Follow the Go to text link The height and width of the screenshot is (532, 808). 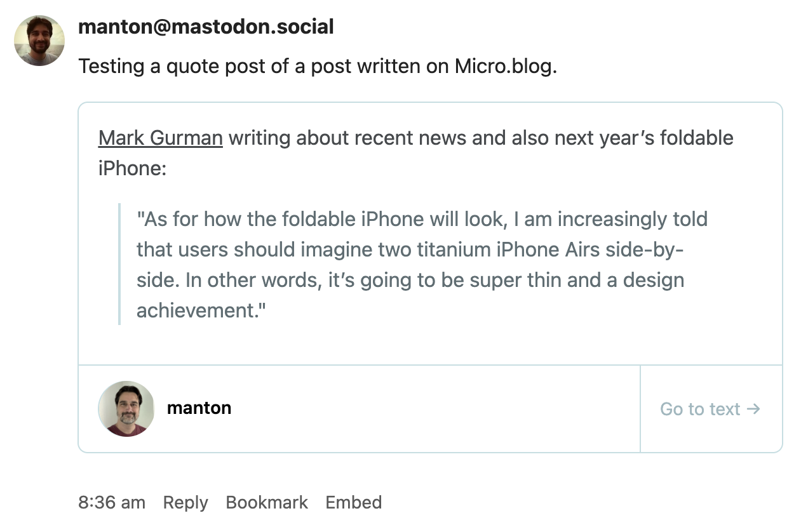pos(700,409)
